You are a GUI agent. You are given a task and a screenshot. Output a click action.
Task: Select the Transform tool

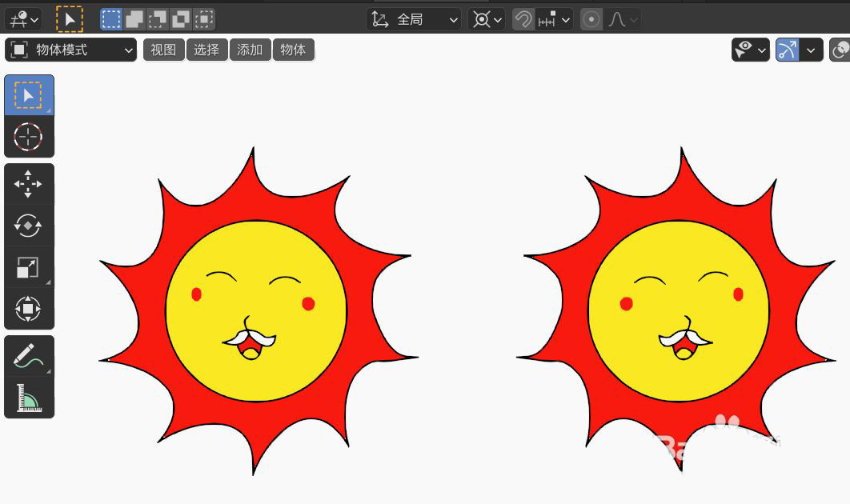[x=30, y=310]
